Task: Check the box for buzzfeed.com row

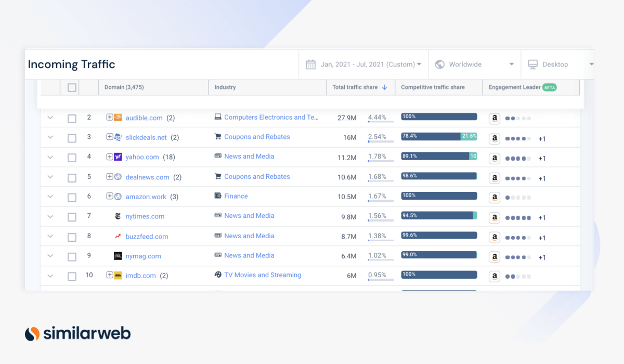Action: pos(72,237)
